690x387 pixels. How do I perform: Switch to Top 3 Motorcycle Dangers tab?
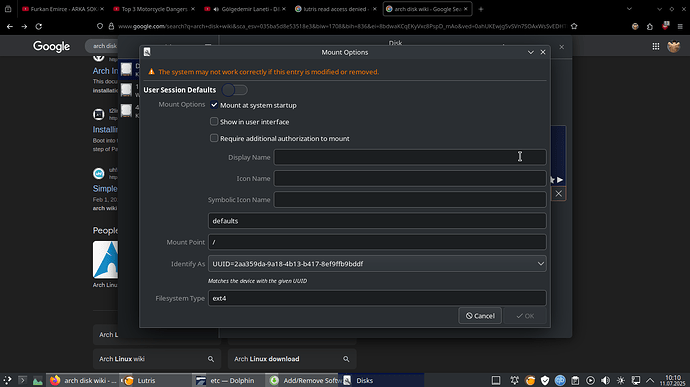coord(154,9)
